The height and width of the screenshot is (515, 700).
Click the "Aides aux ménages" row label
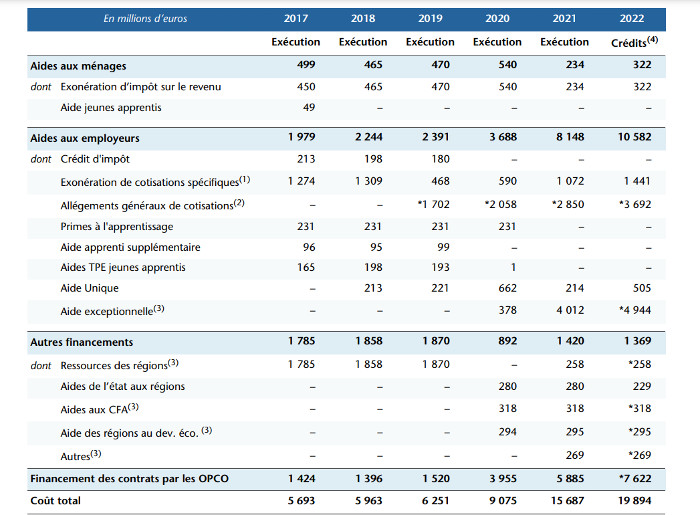coord(78,65)
